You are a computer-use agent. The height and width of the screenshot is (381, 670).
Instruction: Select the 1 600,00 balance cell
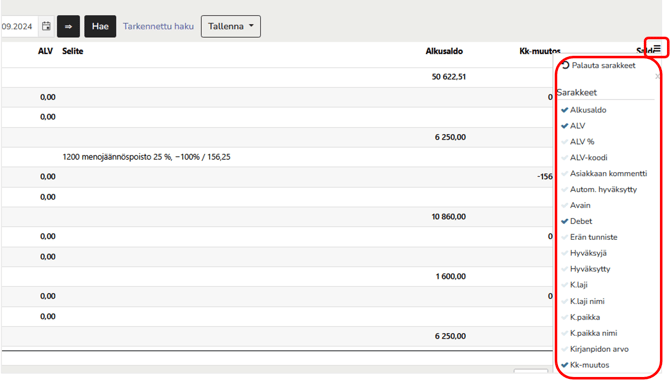coord(451,277)
